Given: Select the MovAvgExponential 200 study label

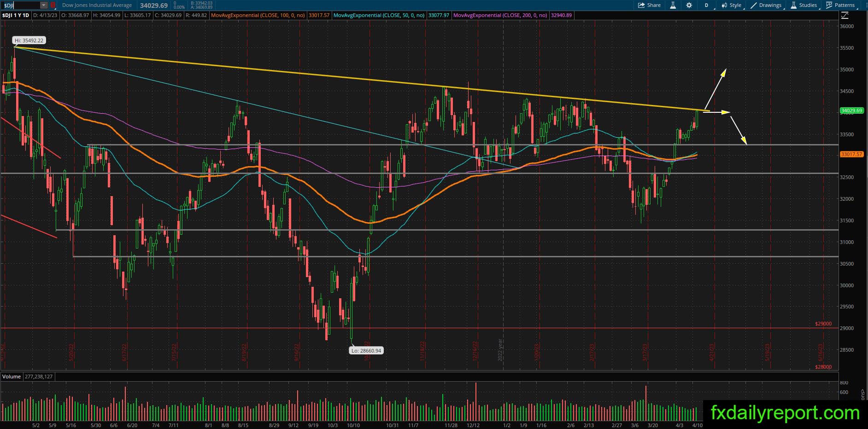Looking at the screenshot, I should coord(500,15).
